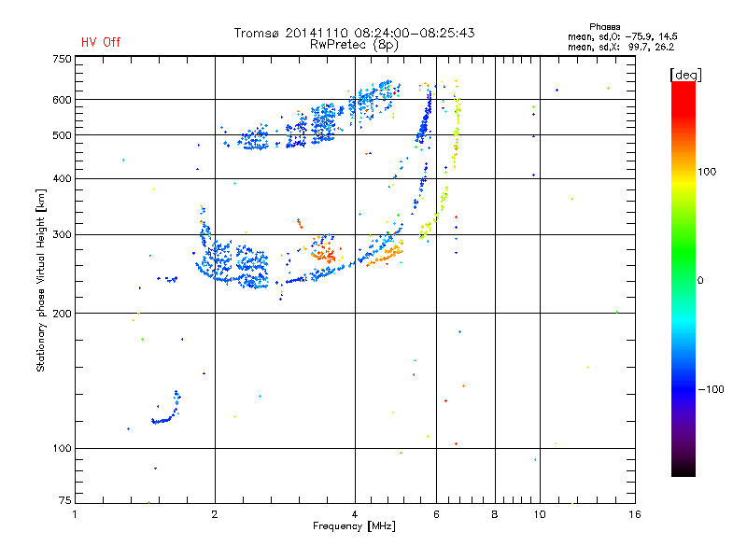Click the x-axis label '4'
Screen dimensions: 747x560
coord(355,514)
